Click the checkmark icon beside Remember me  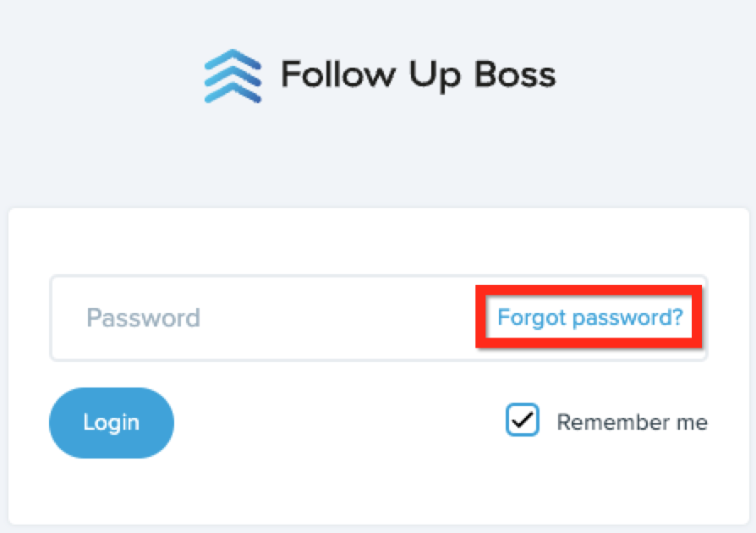pos(522,420)
